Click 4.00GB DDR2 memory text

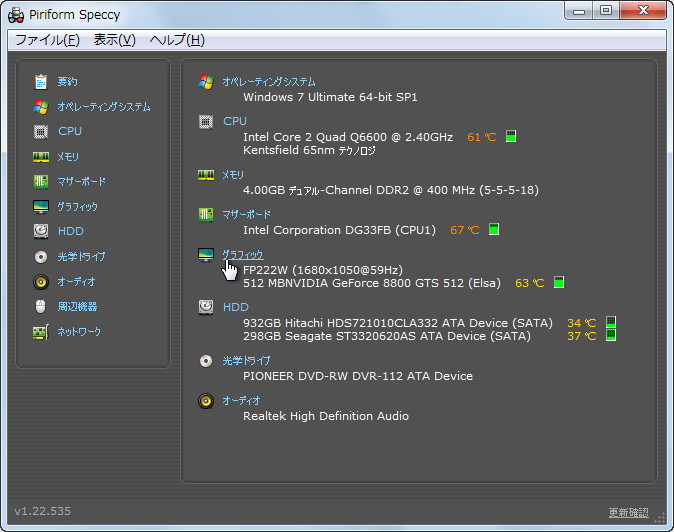click(x=391, y=190)
